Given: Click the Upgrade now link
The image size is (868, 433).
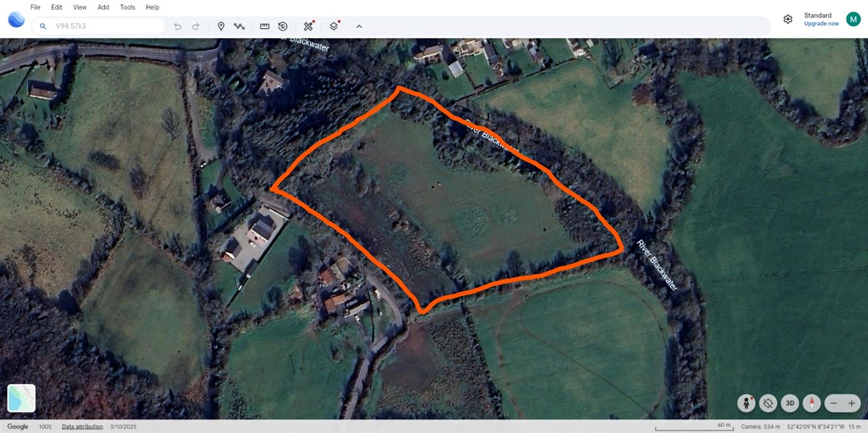Looking at the screenshot, I should coord(821,24).
